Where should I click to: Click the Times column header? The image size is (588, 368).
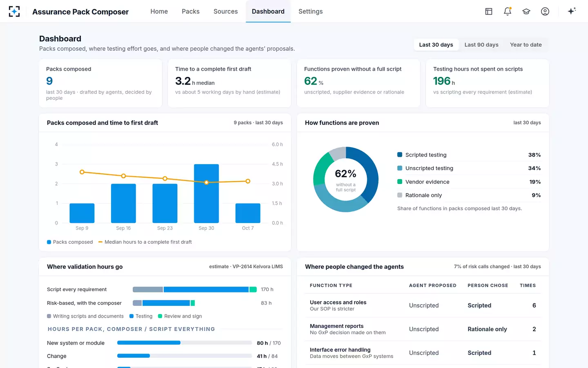(528, 285)
